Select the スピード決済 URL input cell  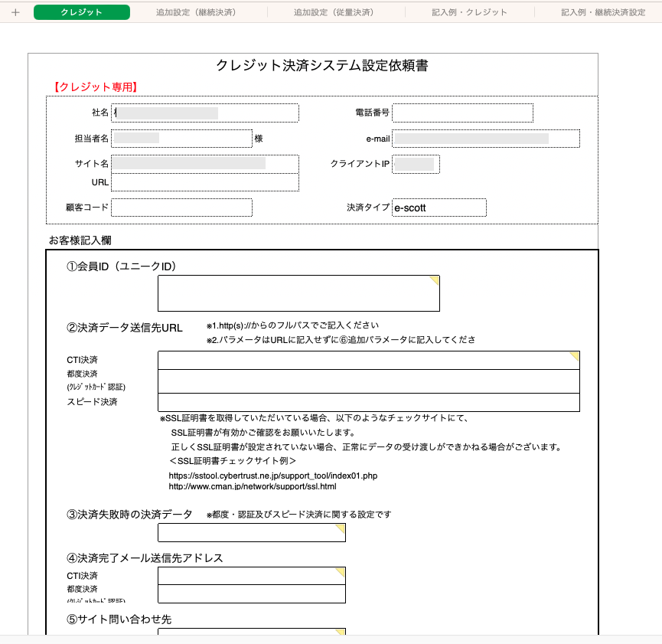click(368, 402)
